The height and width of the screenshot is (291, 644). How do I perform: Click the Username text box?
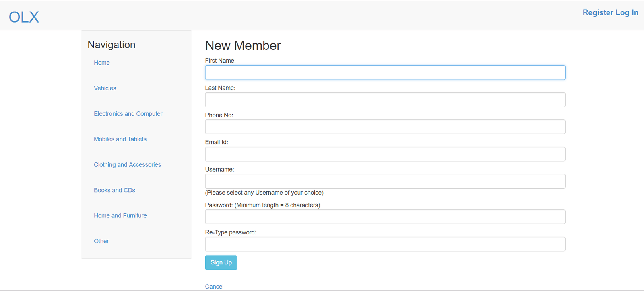385,181
